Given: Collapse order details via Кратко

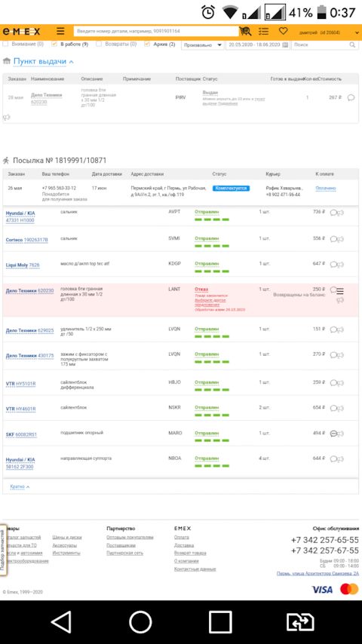Looking at the screenshot, I should [x=20, y=486].
